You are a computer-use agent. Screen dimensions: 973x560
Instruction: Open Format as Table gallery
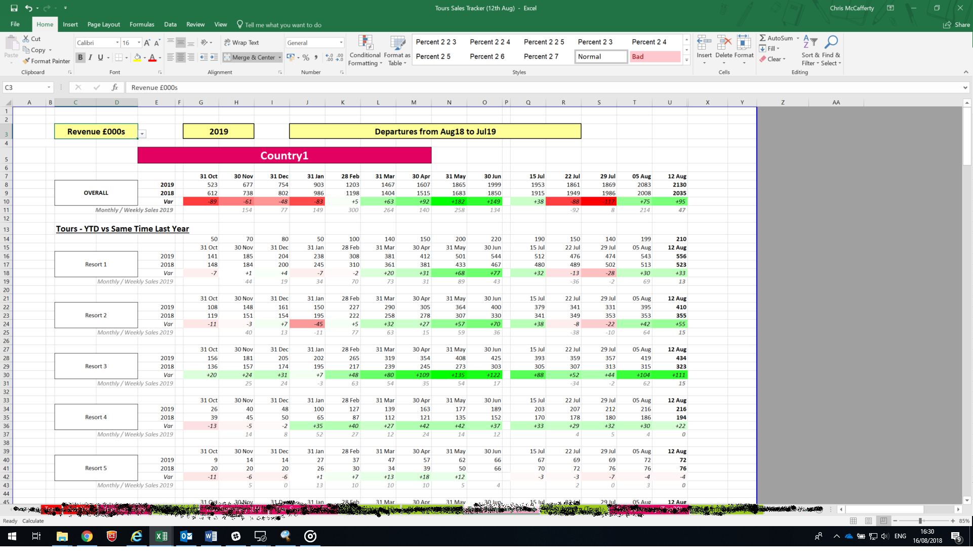[397, 51]
